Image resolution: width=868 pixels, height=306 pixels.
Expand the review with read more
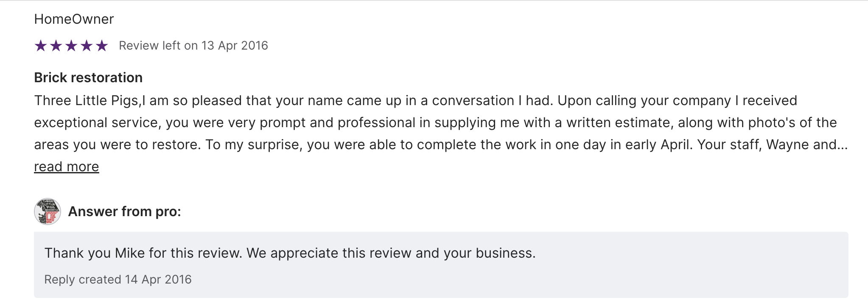(67, 167)
